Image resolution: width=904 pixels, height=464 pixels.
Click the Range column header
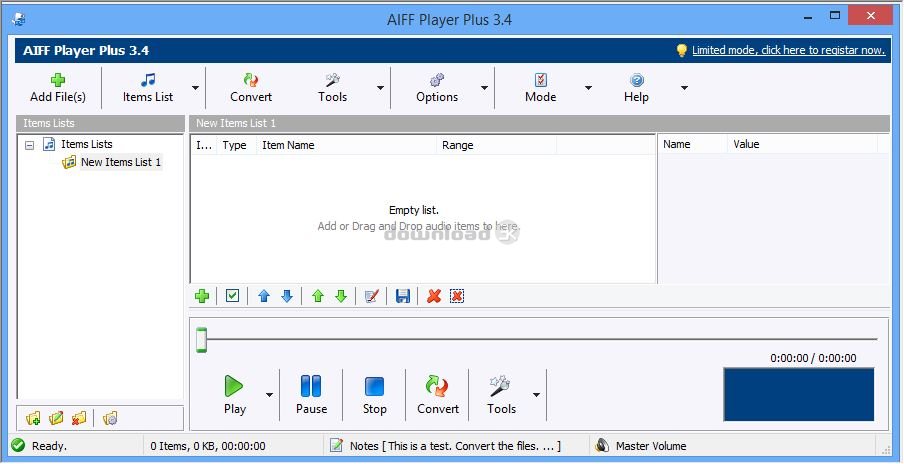pyautogui.click(x=496, y=145)
